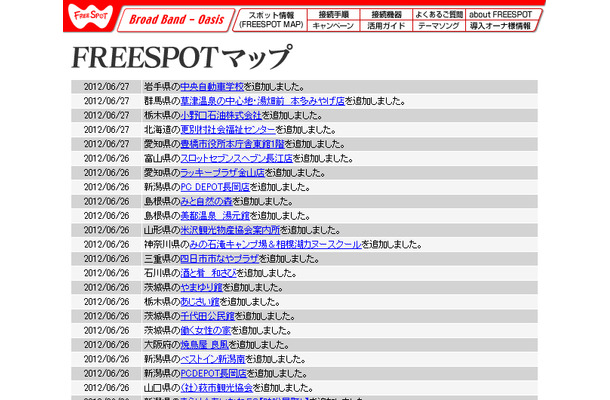Viewport: 610px width, 400px height.
Task: Select date 2012/06/26 in 石川県 row
Action: coord(106,273)
